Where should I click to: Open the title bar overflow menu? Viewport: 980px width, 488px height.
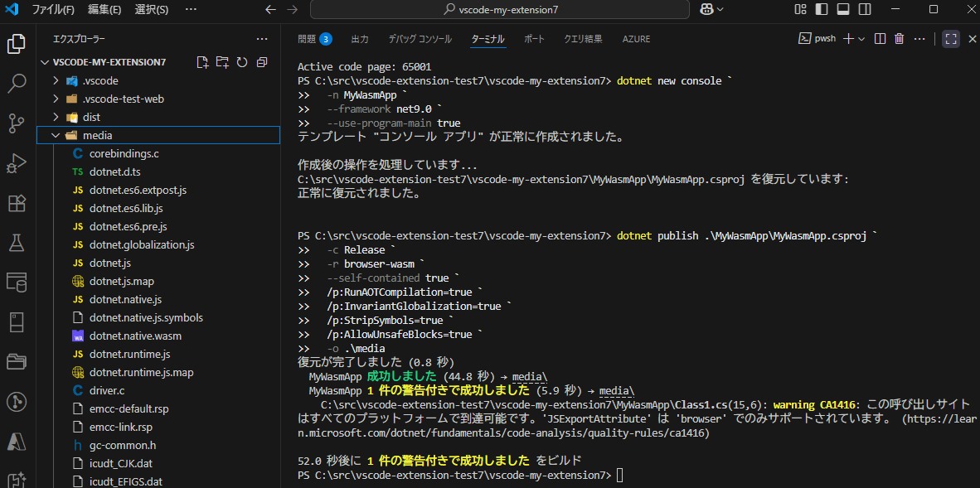[192, 9]
